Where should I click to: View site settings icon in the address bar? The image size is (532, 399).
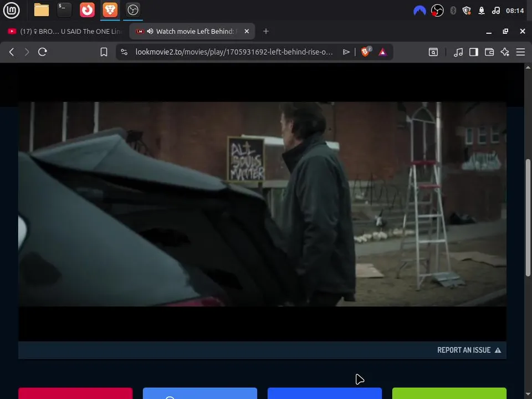click(x=124, y=52)
